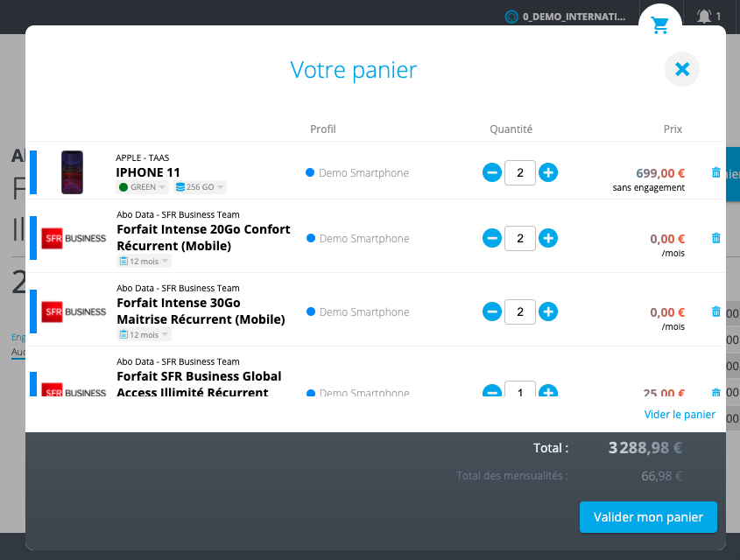Image resolution: width=740 pixels, height=560 pixels.
Task: Click Valider mon panier button
Action: click(648, 517)
